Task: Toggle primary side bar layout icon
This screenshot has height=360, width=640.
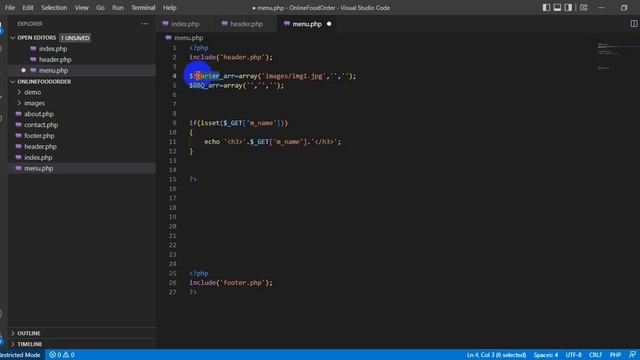Action: click(x=546, y=8)
